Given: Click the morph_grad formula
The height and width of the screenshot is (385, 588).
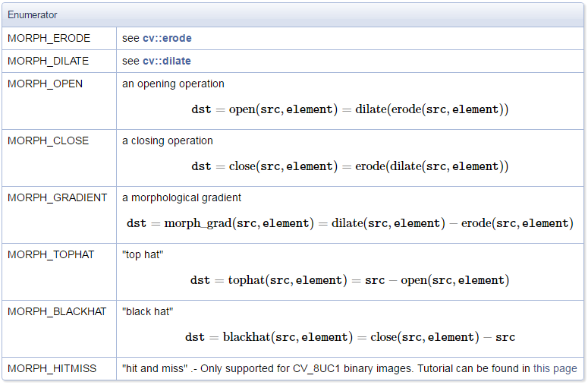Looking at the screenshot, I should pyautogui.click(x=350, y=223).
